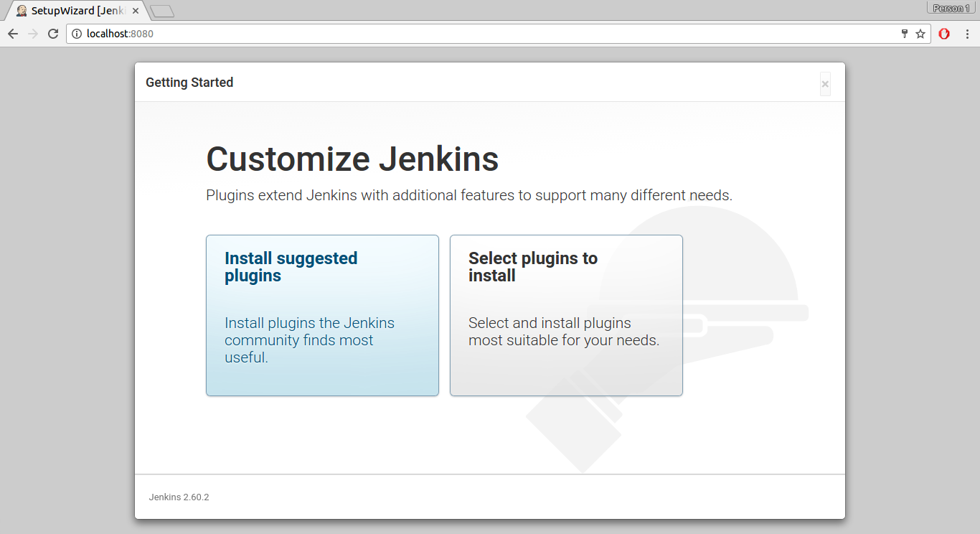980x534 pixels.
Task: Click 'Select and install plugins most suitable' text
Action: pos(564,332)
